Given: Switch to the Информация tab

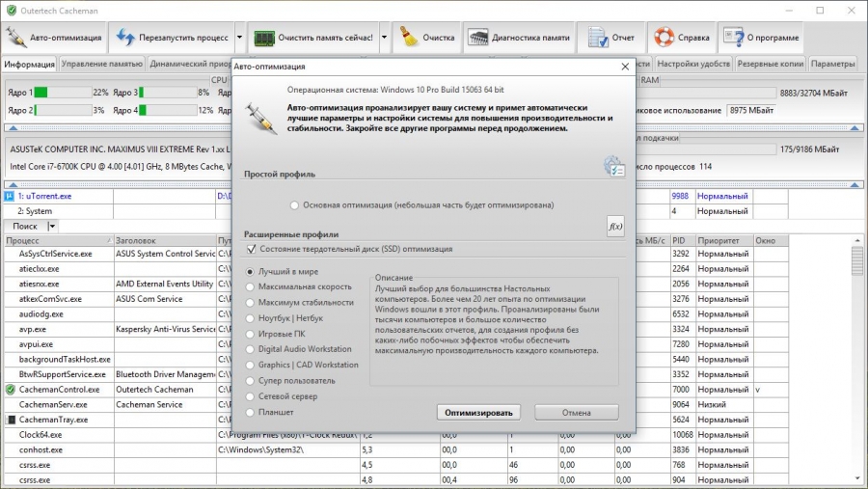Looking at the screenshot, I should [x=29, y=65].
